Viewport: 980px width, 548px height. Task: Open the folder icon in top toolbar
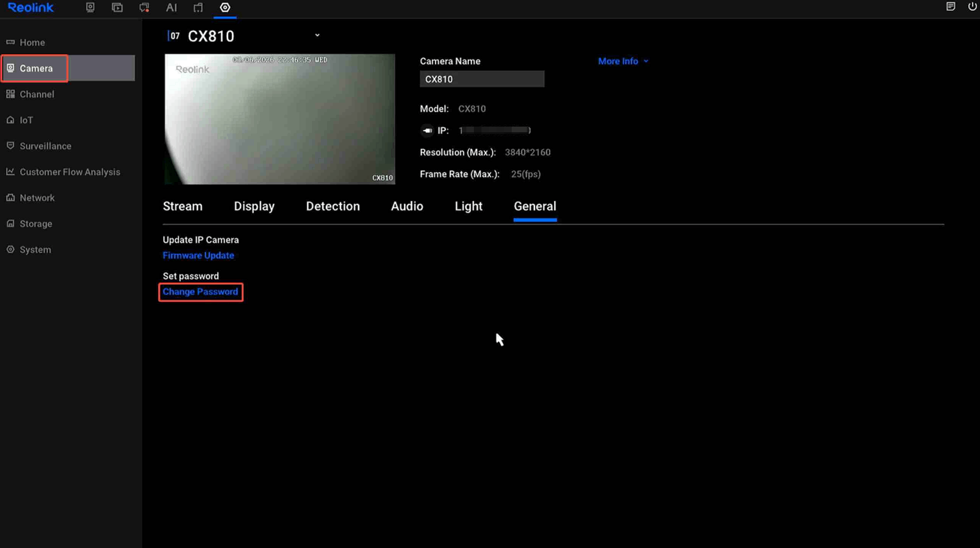(198, 8)
